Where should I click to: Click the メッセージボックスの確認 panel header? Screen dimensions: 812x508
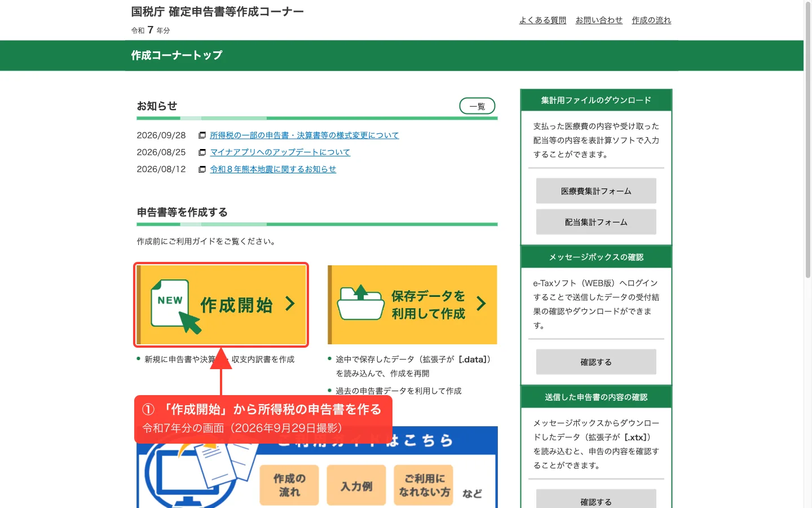pos(596,257)
